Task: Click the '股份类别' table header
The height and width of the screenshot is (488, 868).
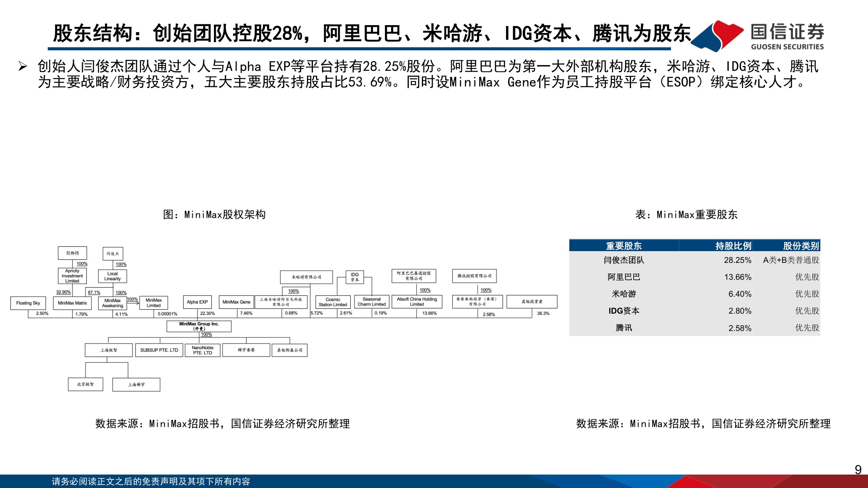Action: 801,246
